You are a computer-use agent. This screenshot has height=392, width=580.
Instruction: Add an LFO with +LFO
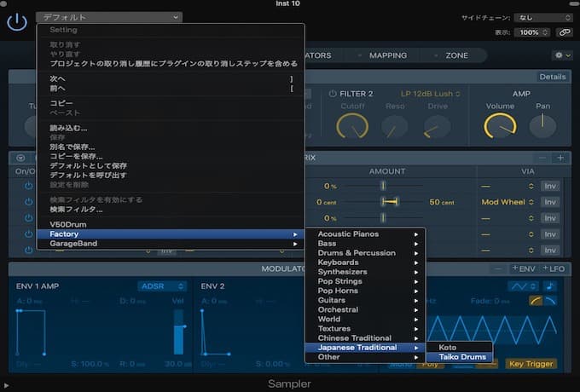pyautogui.click(x=554, y=269)
